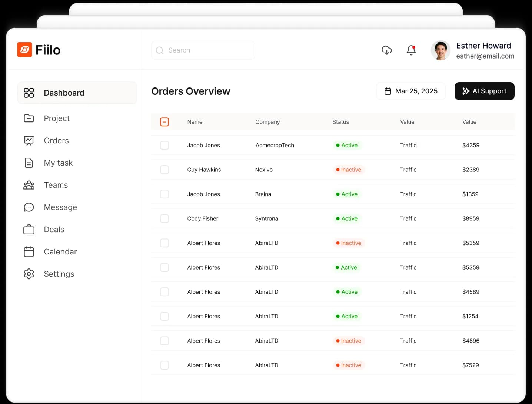
Task: Click the sparkle icon on AI Support
Action: click(466, 91)
